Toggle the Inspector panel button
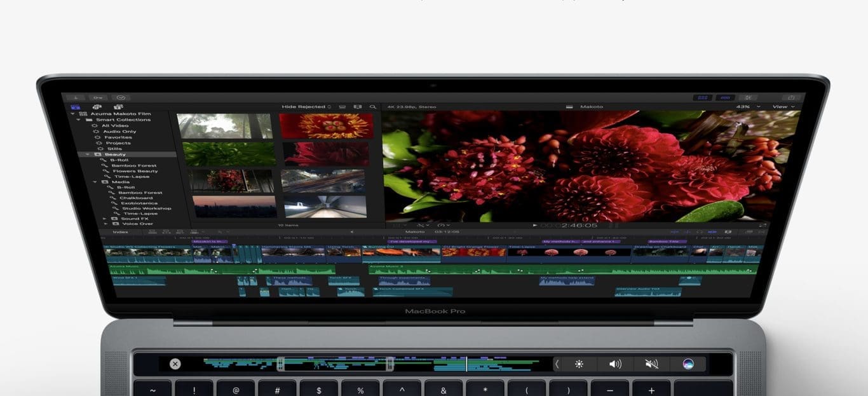 pyautogui.click(x=748, y=97)
